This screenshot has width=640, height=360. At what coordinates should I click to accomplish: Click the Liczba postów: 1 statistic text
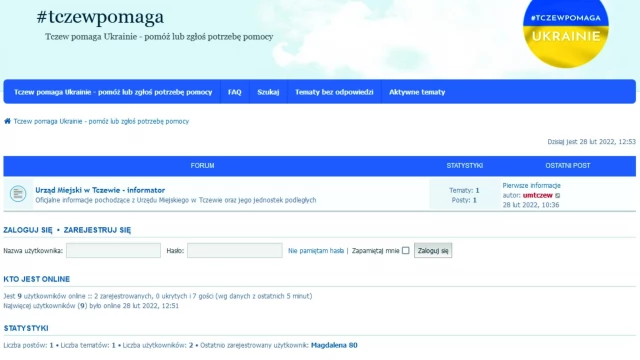coord(29,345)
